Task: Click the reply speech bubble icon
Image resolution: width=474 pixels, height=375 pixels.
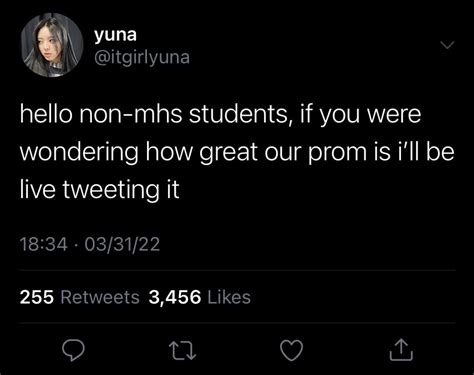Action: (73, 350)
